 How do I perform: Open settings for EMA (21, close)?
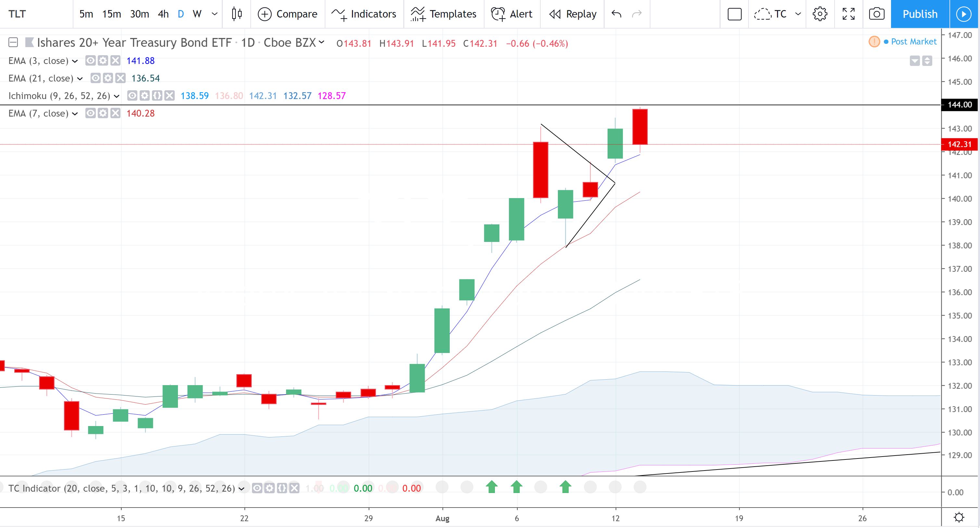(x=108, y=78)
